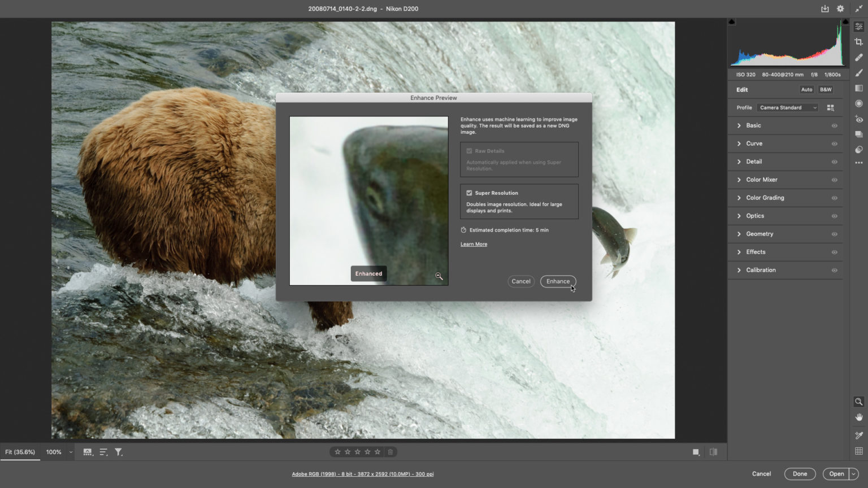
Task: Open the Learn More link
Action: [474, 243]
